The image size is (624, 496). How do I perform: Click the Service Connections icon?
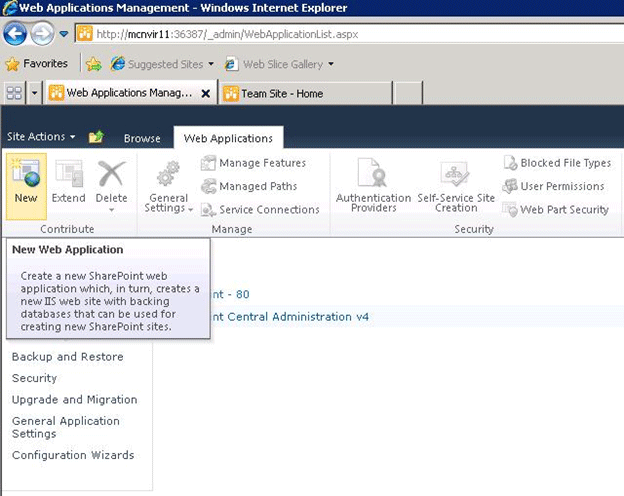208,209
